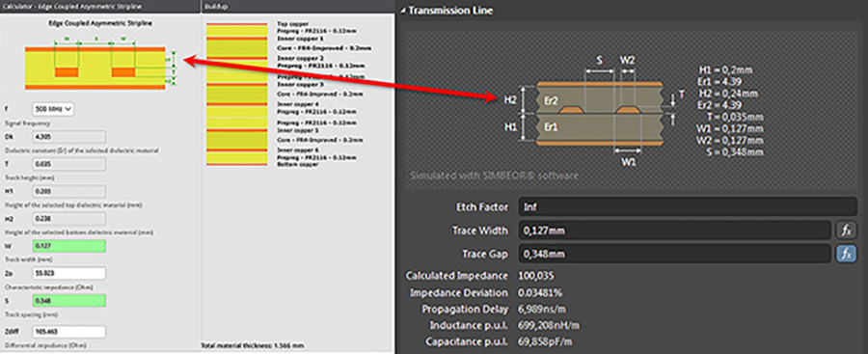Screen dimensions: 868x354
Task: Edit the Trace Width value 0,127mm
Action: [x=675, y=230]
